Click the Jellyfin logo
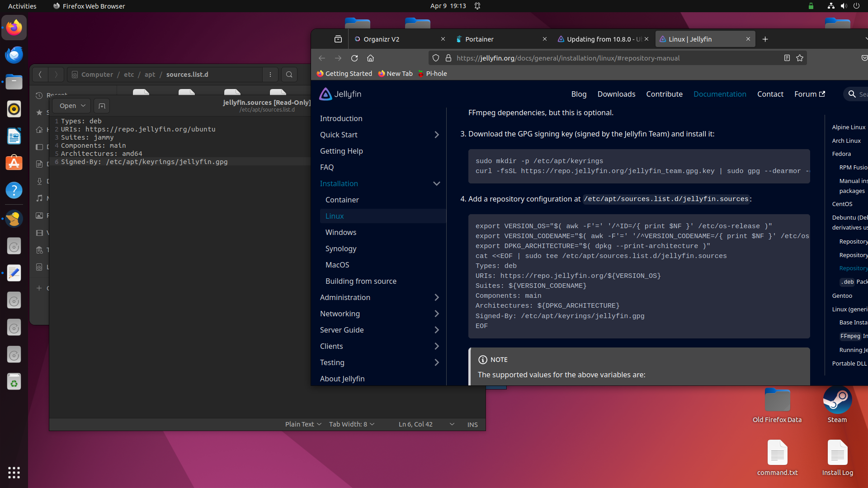Screen dimensions: 868x488 coord(340,94)
